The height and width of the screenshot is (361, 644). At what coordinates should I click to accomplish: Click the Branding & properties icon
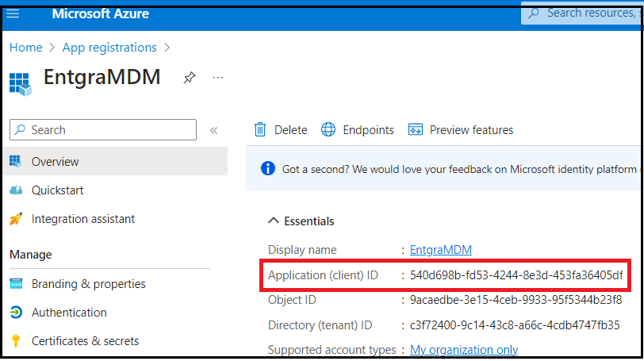[16, 284]
